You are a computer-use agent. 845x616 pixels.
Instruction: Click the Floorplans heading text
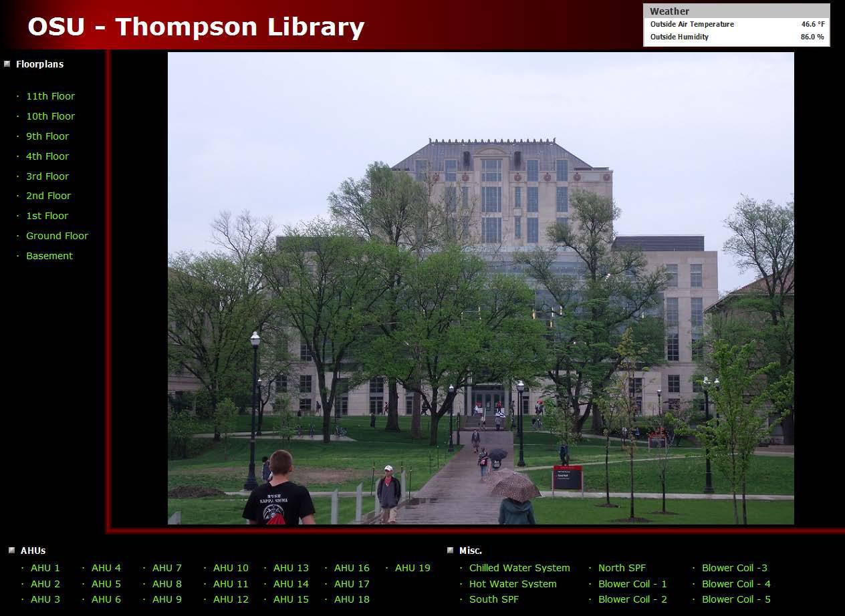pos(40,64)
